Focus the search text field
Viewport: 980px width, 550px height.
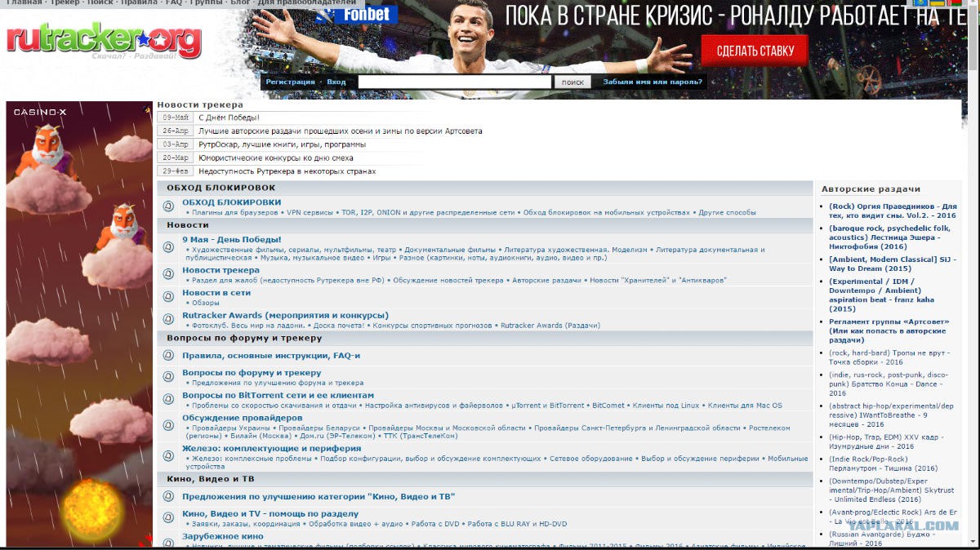click(455, 82)
